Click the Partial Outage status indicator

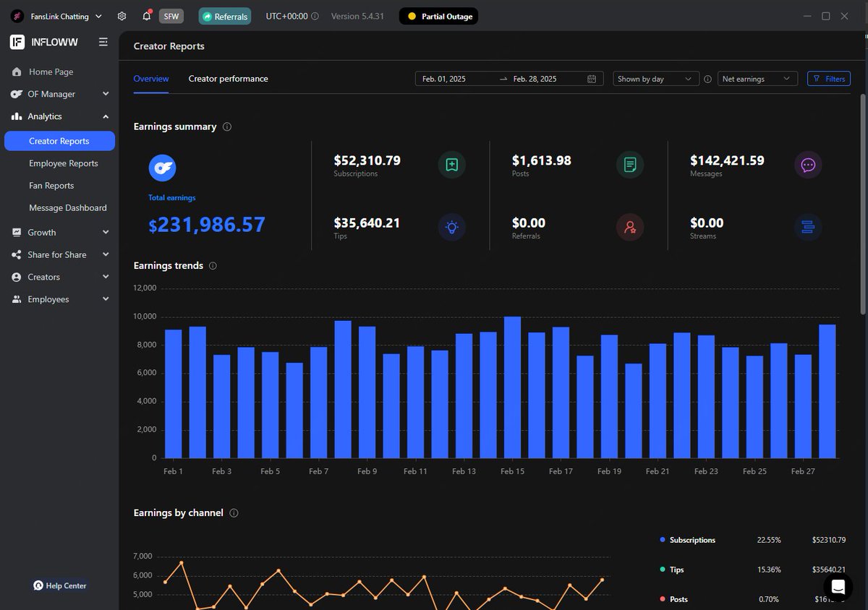point(438,15)
